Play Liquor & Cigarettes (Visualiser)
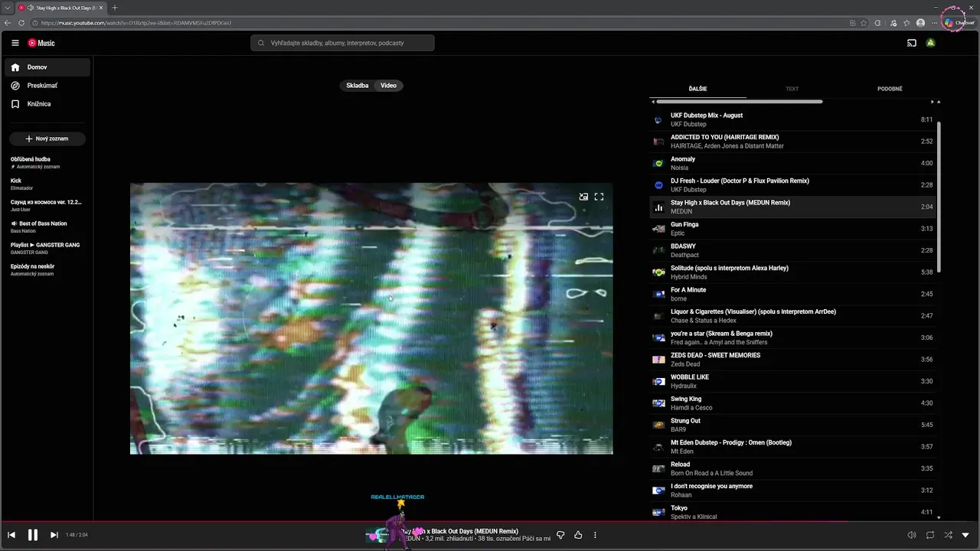 point(793,316)
